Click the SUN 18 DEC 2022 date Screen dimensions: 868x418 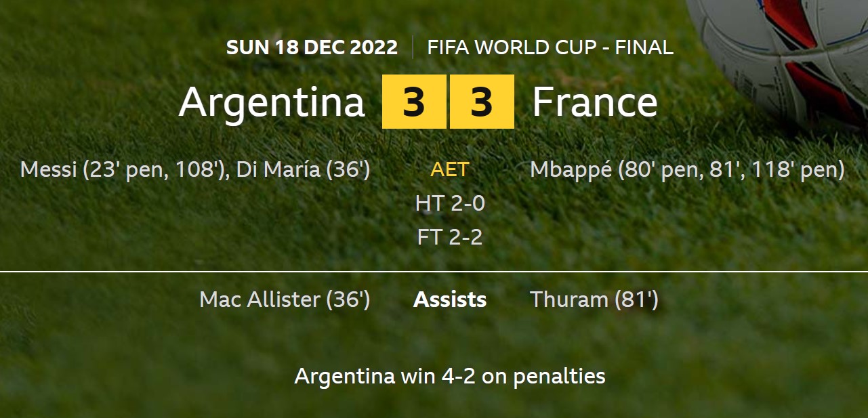(312, 47)
